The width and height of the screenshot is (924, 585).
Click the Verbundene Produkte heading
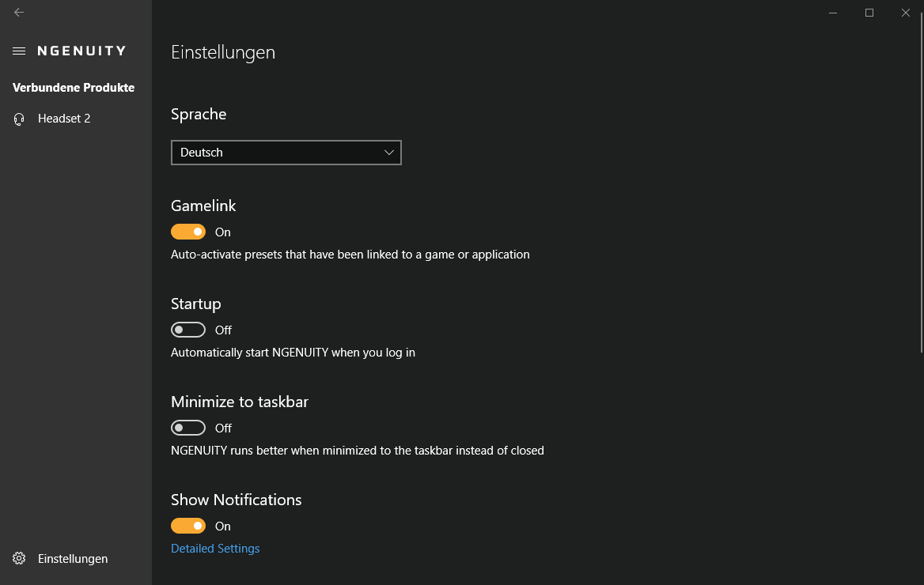[x=74, y=88]
